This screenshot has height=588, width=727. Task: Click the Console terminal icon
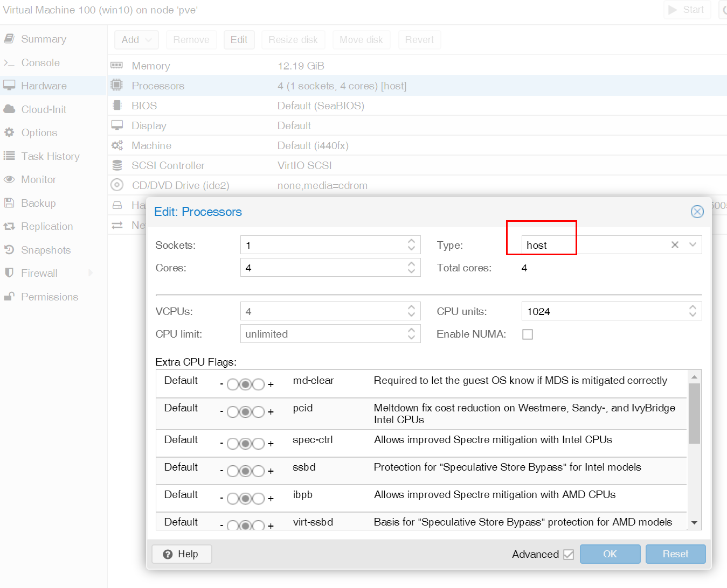(x=9, y=62)
